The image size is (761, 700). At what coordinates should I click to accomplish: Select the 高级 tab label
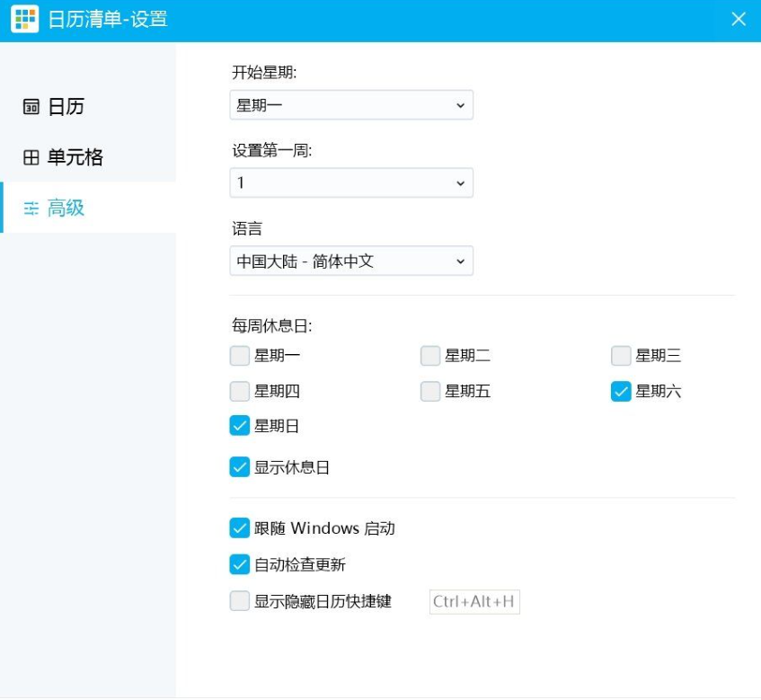pos(66,208)
